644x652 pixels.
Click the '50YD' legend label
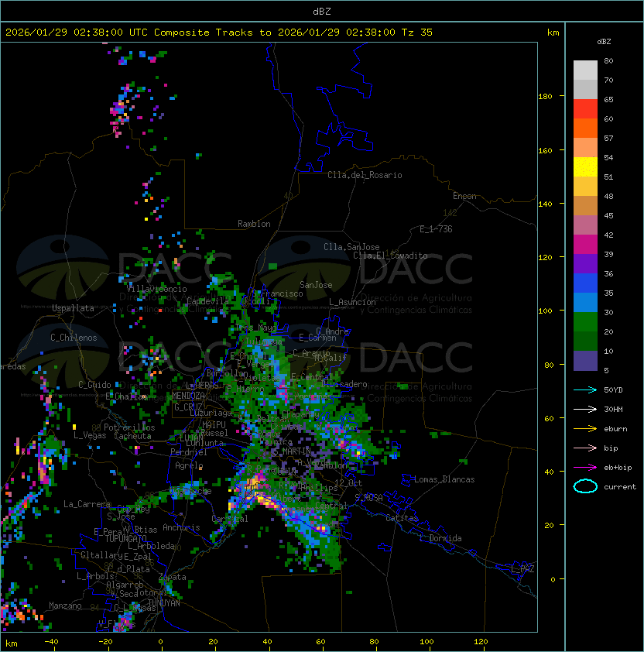point(613,389)
